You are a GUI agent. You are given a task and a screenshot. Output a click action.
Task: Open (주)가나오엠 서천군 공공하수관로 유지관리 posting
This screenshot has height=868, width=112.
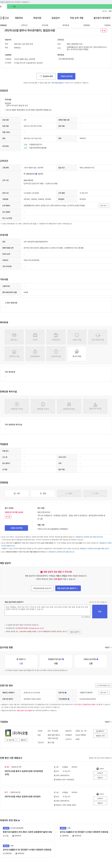click(x=23, y=797)
